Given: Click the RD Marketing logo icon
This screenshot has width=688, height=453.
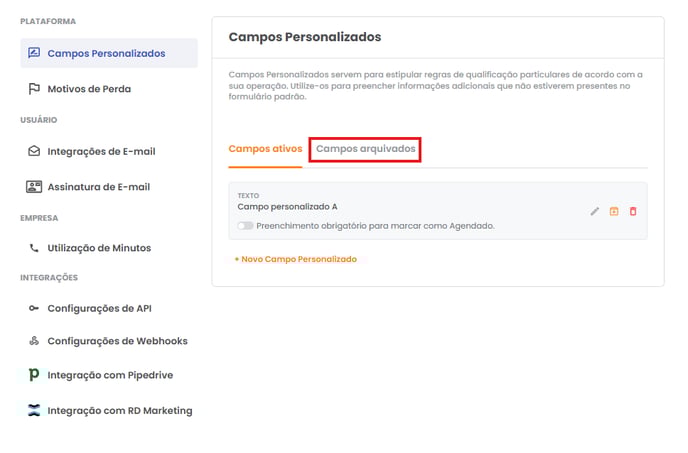Looking at the screenshot, I should click(34, 410).
